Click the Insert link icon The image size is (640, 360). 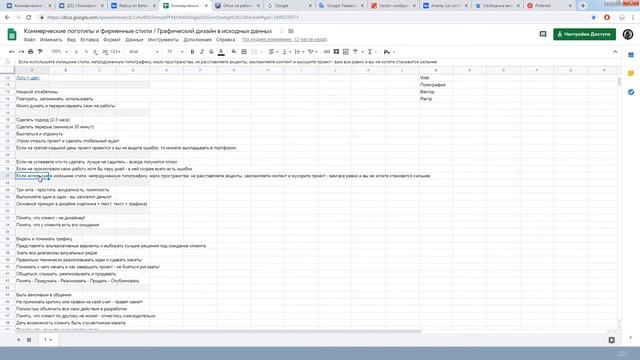[327, 52]
